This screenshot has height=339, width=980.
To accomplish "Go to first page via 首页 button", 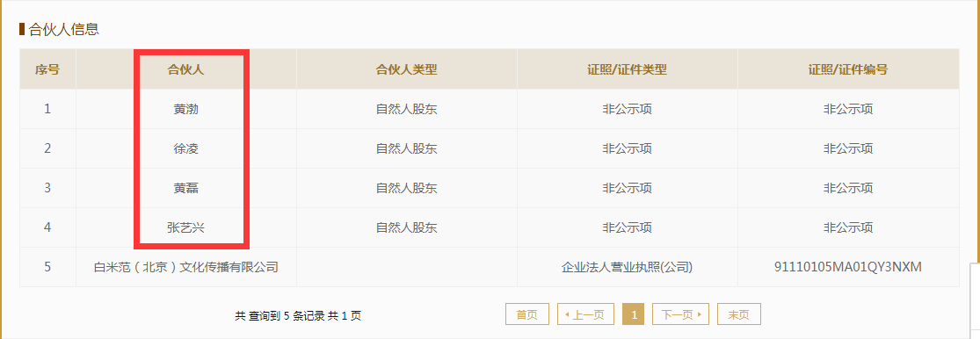I will 526,314.
